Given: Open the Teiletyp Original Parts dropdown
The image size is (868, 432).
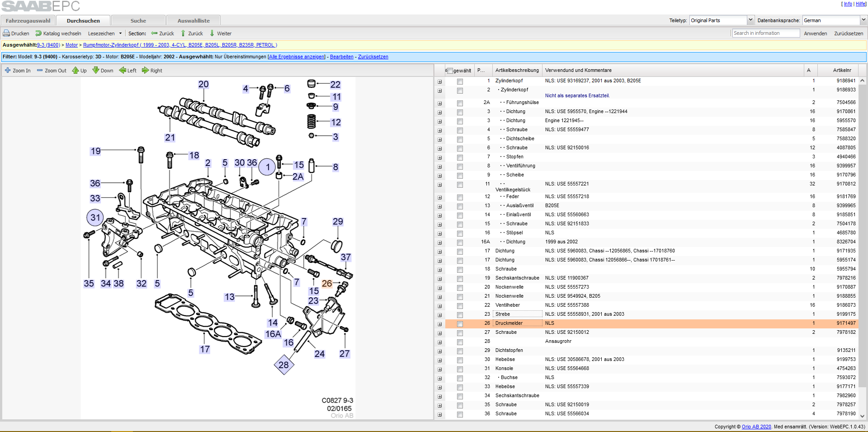Looking at the screenshot, I should click(750, 20).
